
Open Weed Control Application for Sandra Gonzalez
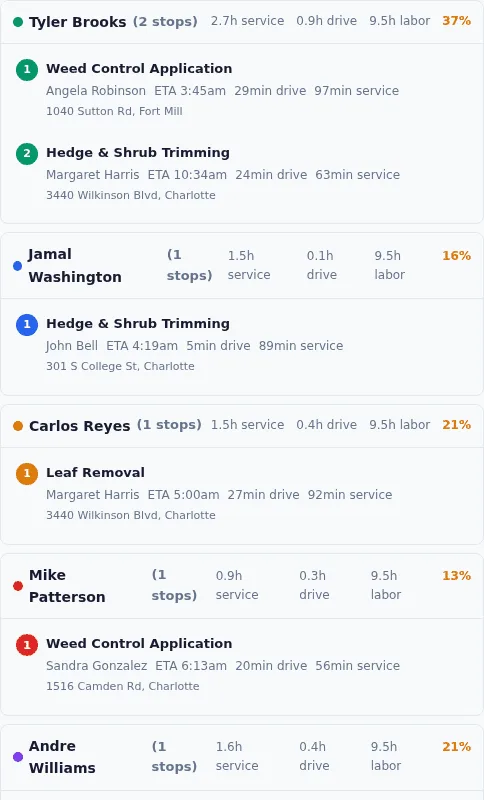139,643
